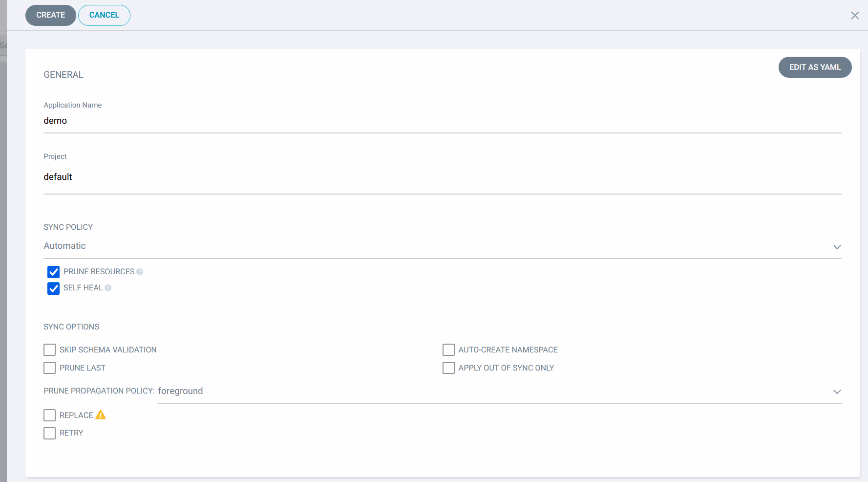Open the EDIT AS YAML editor
This screenshot has height=482, width=868.
pos(815,67)
